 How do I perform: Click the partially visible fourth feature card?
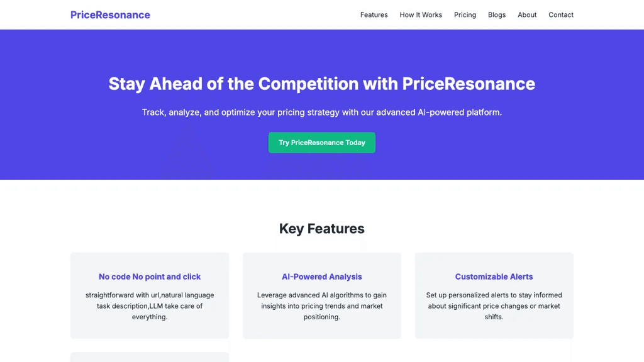tap(150, 357)
